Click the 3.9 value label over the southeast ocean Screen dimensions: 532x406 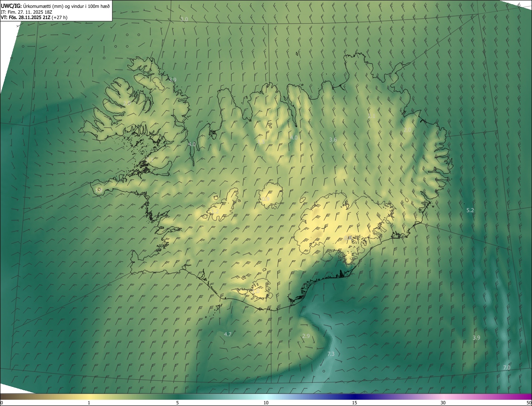(476, 338)
